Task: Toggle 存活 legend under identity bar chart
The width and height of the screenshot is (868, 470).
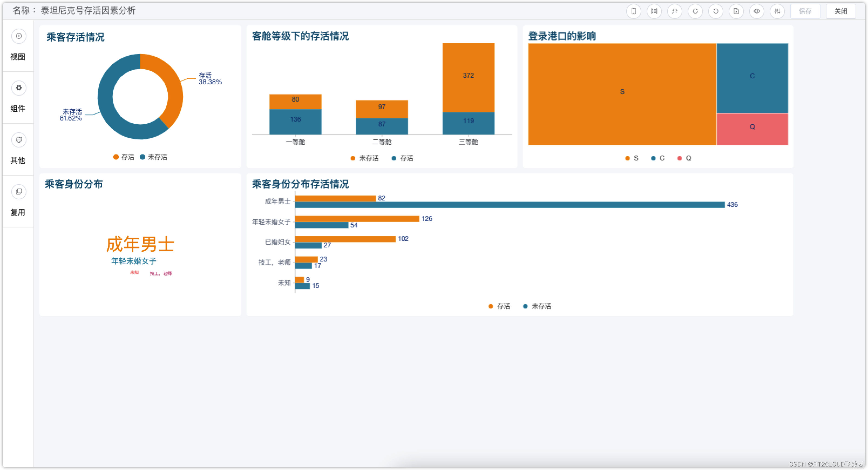Action: (499, 307)
